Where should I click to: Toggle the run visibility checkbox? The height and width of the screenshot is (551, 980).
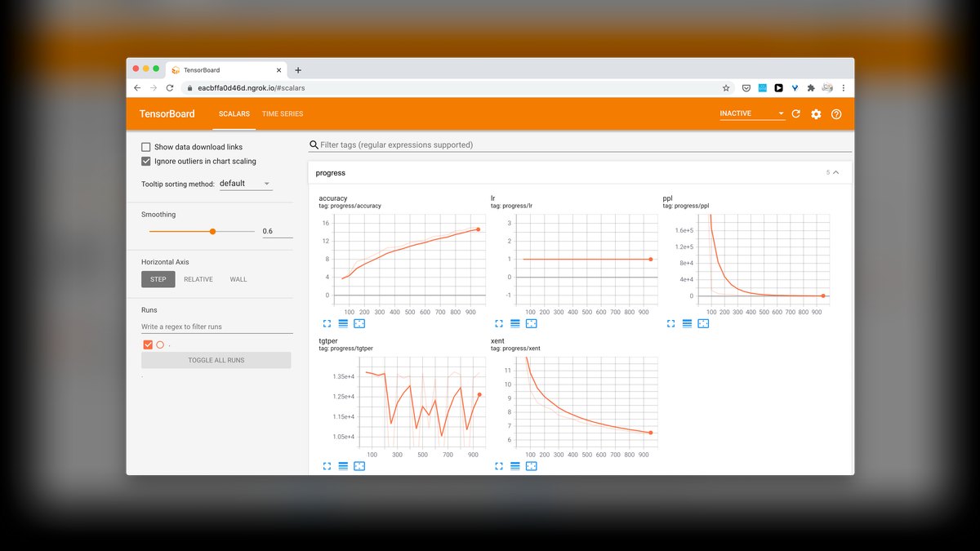(148, 344)
